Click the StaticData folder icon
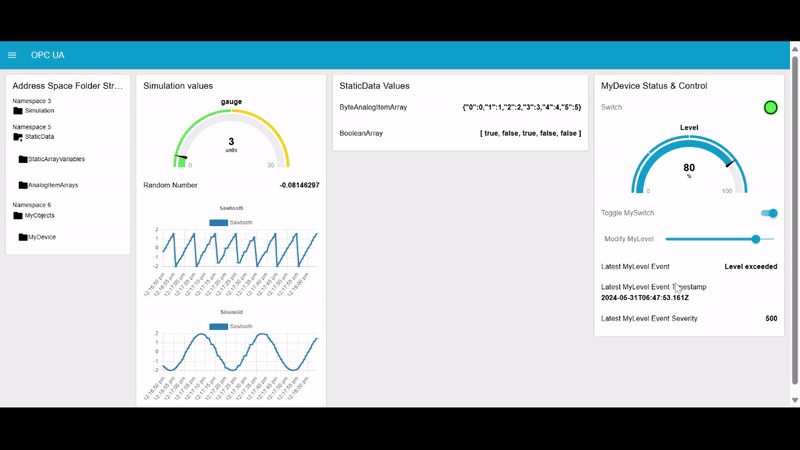The height and width of the screenshot is (450, 800). pos(18,136)
